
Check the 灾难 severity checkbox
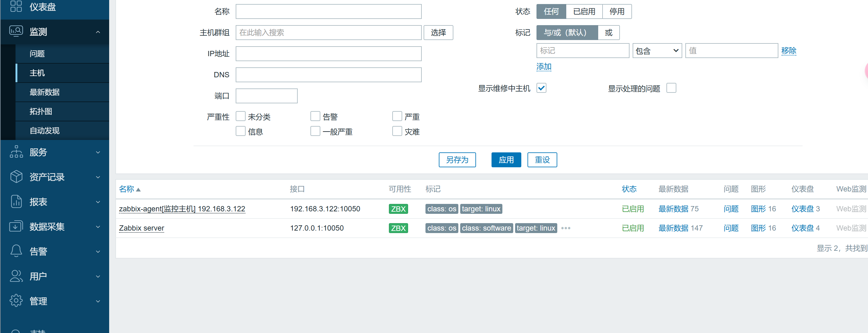point(397,131)
